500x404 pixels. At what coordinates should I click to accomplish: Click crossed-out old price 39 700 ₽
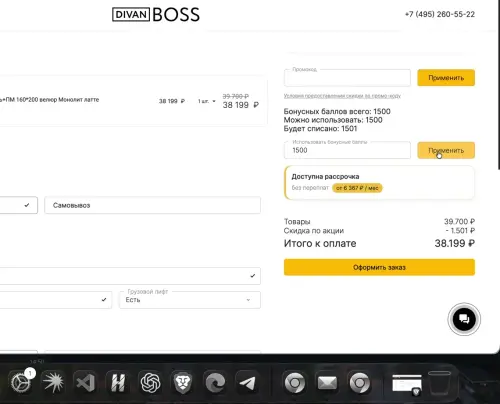click(x=236, y=96)
